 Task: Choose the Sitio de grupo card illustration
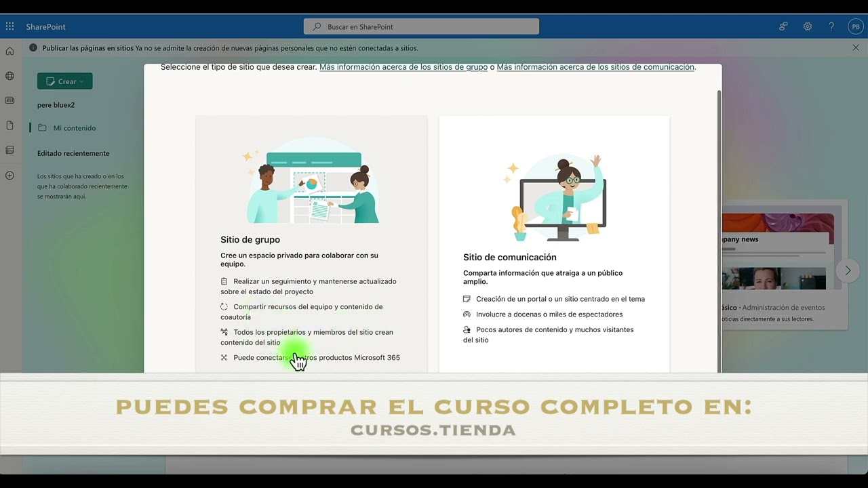[311, 180]
